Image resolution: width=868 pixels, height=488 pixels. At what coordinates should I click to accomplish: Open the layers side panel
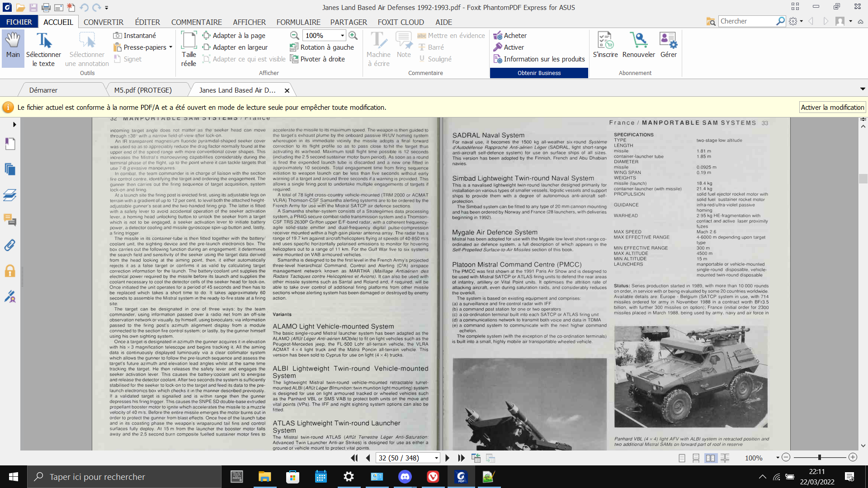point(10,195)
